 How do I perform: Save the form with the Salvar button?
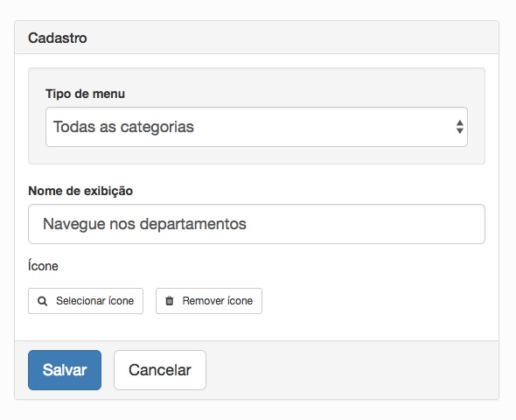tap(65, 370)
